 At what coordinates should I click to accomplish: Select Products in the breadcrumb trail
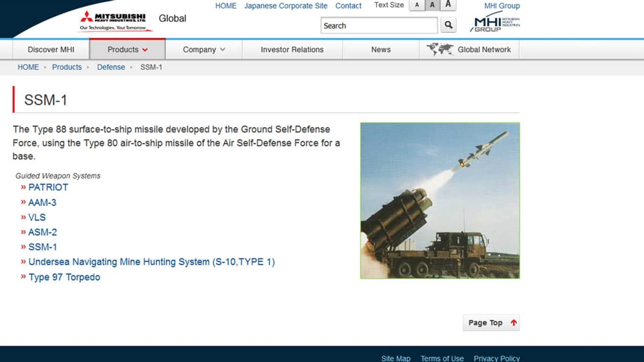tap(67, 67)
